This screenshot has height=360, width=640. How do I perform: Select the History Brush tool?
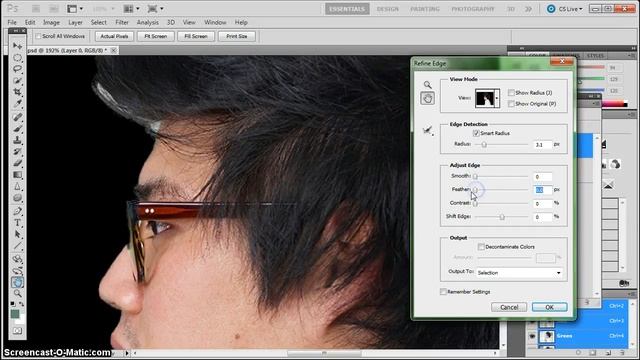17,151
